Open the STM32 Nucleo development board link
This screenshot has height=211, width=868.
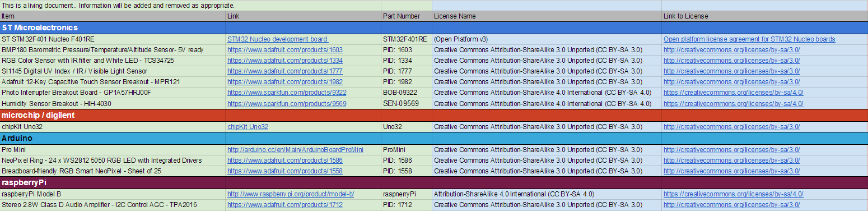point(277,39)
